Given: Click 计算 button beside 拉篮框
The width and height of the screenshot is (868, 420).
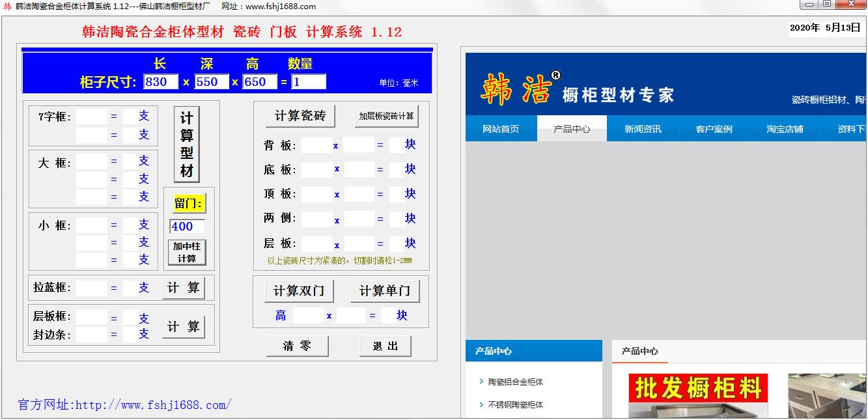Looking at the screenshot, I should pyautogui.click(x=184, y=288).
